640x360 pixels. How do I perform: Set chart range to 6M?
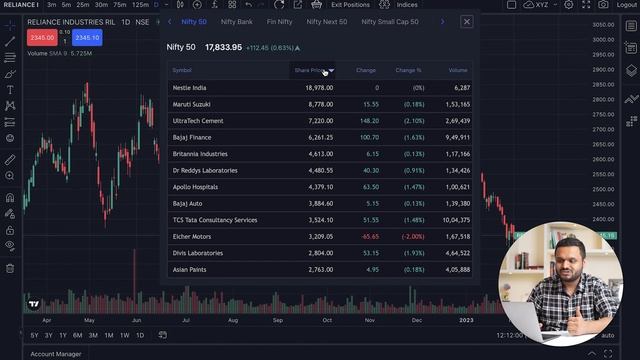(78, 336)
